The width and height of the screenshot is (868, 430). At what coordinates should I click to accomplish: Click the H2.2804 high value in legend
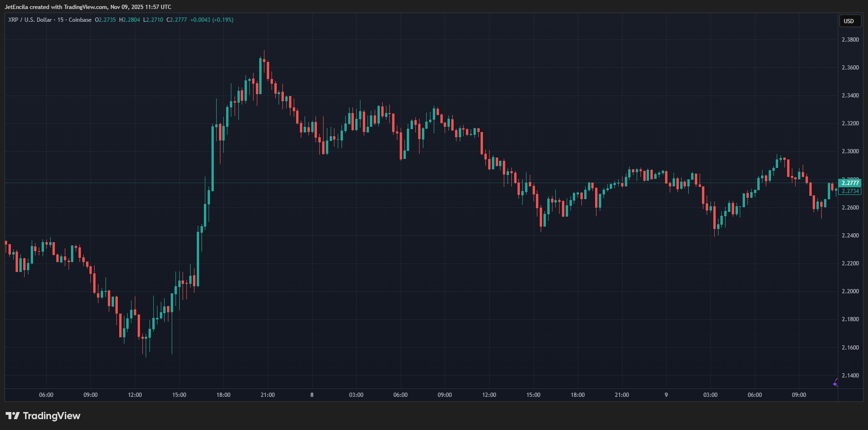[x=130, y=20]
